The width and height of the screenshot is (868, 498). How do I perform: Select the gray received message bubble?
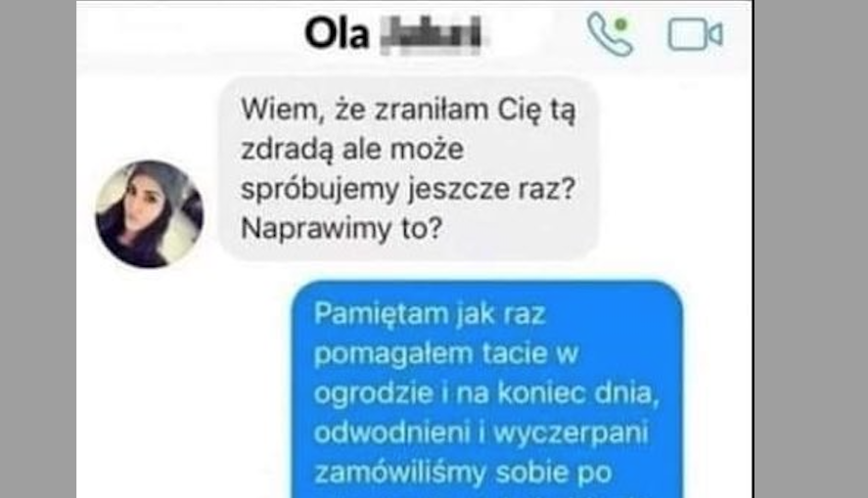[409, 168]
